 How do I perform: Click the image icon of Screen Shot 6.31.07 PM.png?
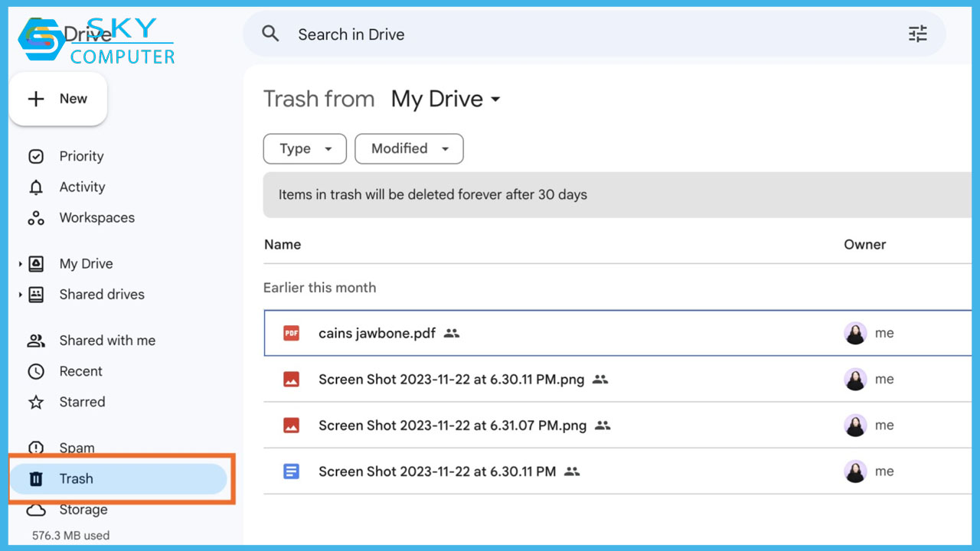pos(291,425)
